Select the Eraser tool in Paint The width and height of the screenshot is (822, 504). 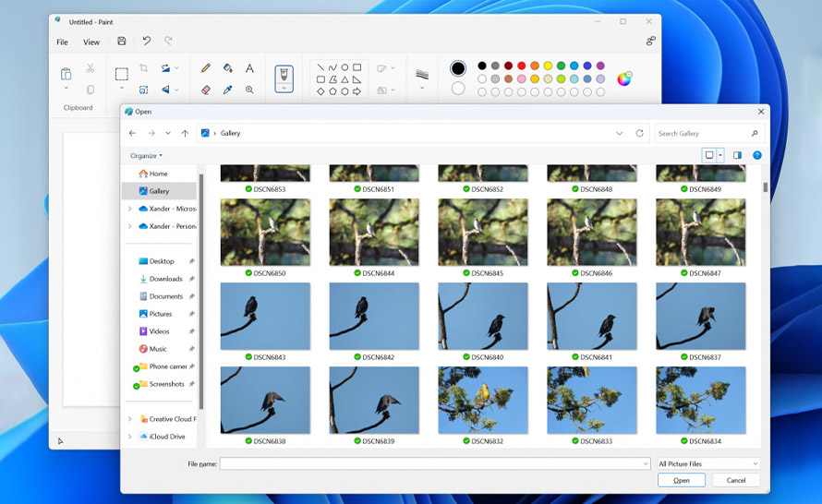coord(205,90)
